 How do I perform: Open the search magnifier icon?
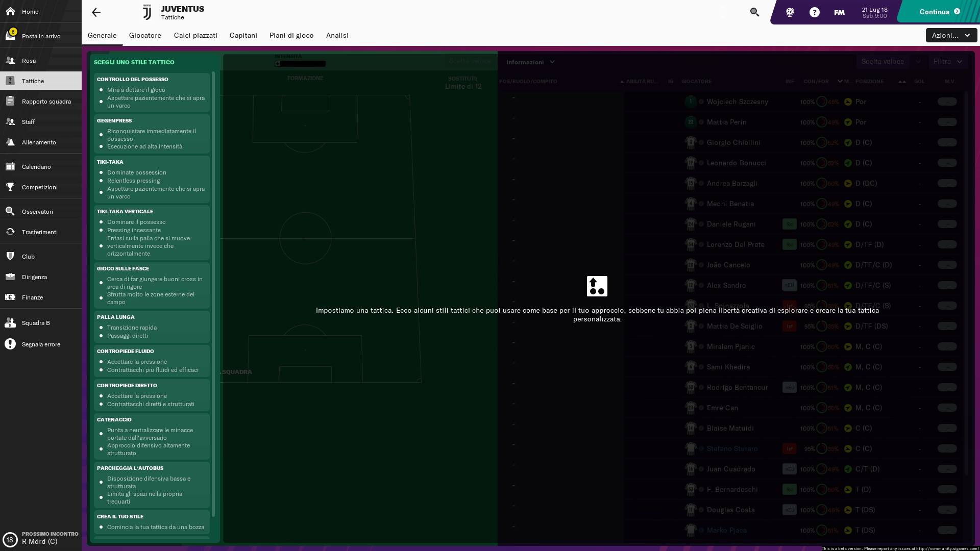[x=754, y=12]
